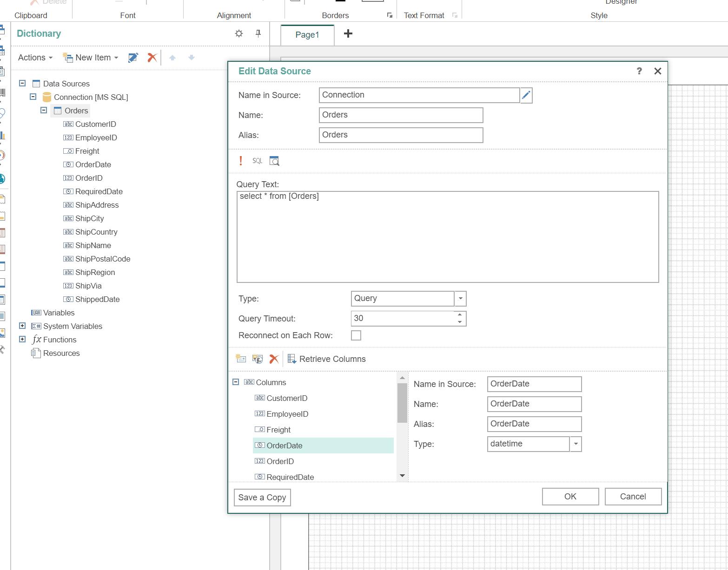The height and width of the screenshot is (570, 728).
Task: Click the columns list scroll-down arrow
Action: pyautogui.click(x=402, y=476)
